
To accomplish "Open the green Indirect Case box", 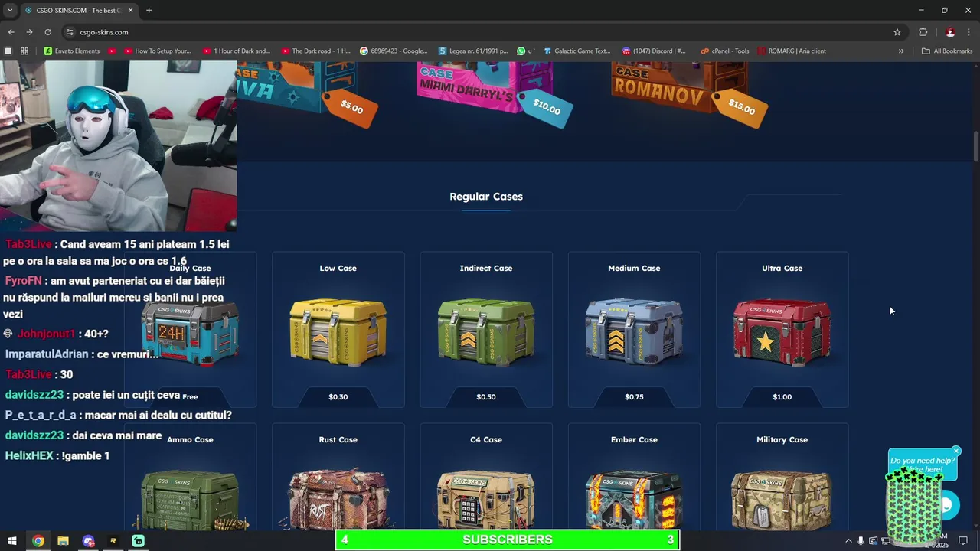I will (x=486, y=331).
